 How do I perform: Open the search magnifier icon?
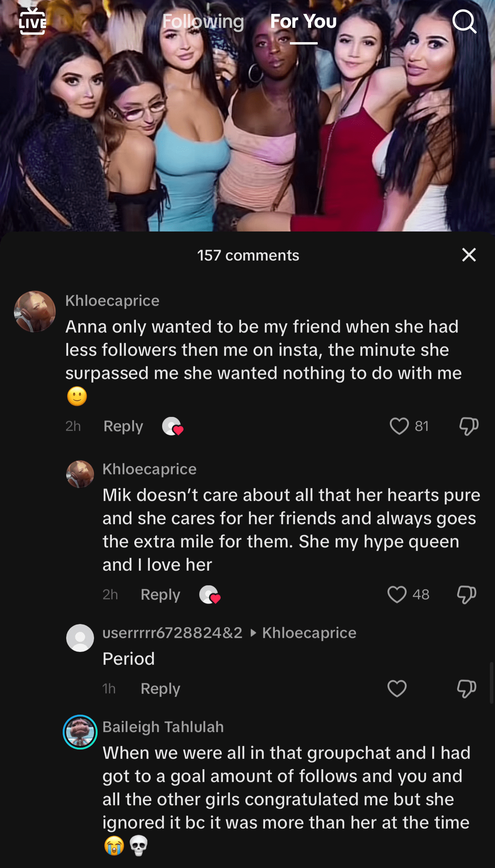coord(464,22)
